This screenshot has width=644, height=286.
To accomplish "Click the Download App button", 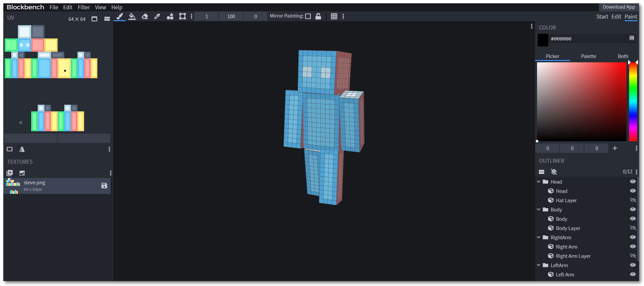I will click(x=619, y=7).
